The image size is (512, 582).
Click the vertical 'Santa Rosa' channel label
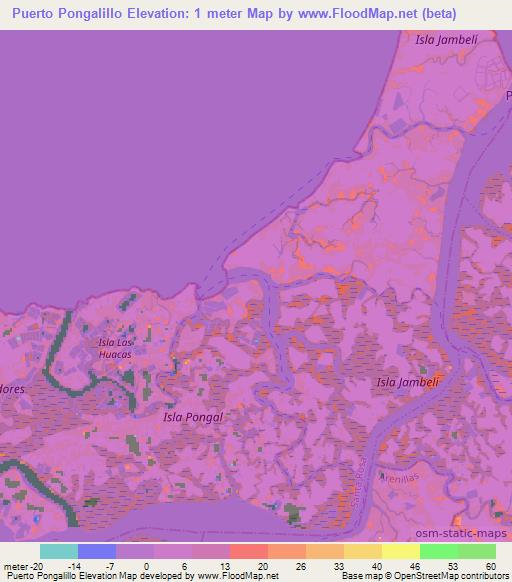click(x=359, y=483)
